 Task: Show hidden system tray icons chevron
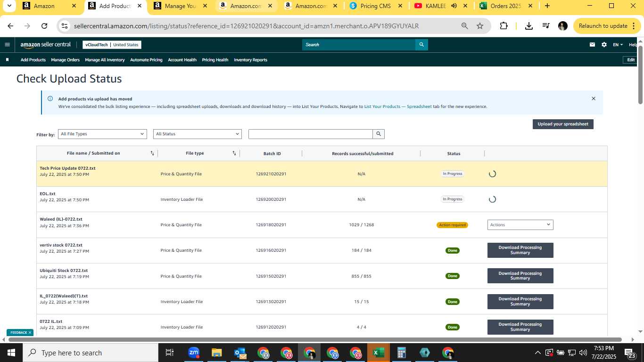click(537, 353)
